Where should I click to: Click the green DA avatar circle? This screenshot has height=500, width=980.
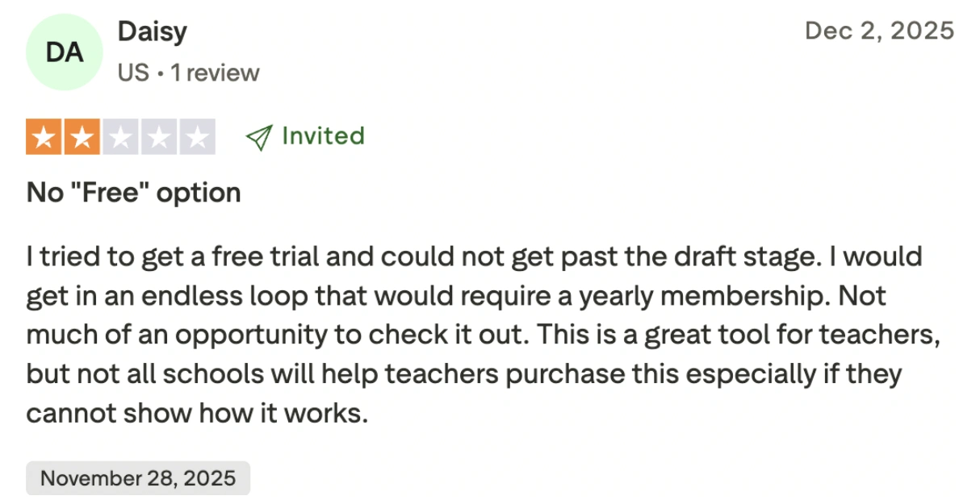[65, 52]
